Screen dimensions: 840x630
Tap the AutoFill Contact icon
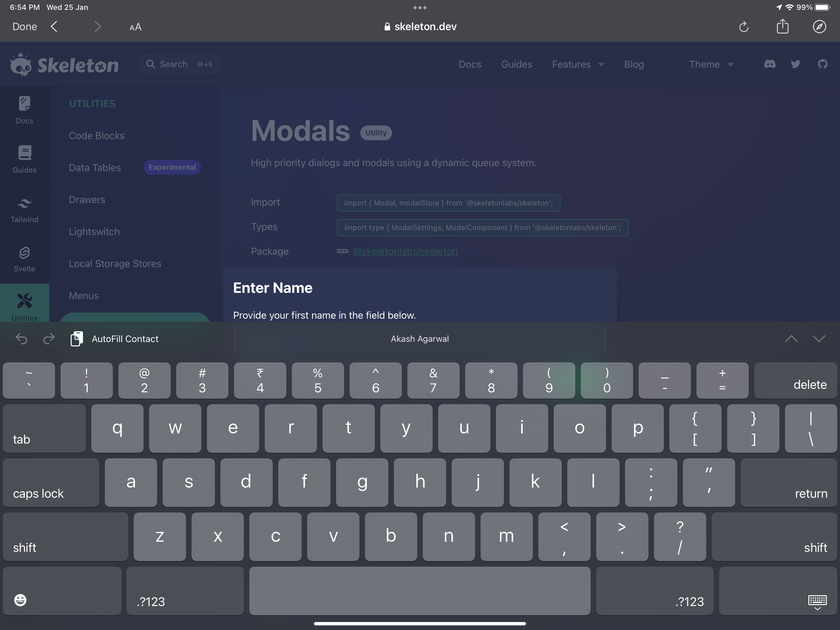tap(77, 339)
